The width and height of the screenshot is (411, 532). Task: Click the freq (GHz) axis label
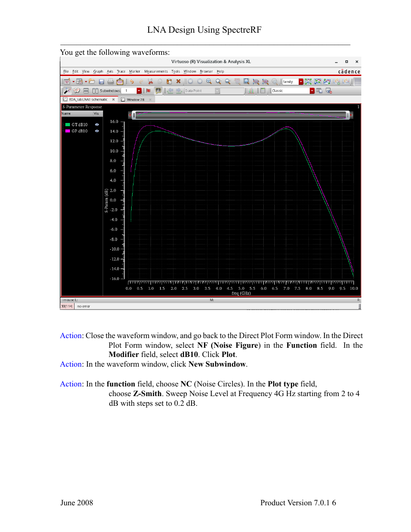coord(241,293)
